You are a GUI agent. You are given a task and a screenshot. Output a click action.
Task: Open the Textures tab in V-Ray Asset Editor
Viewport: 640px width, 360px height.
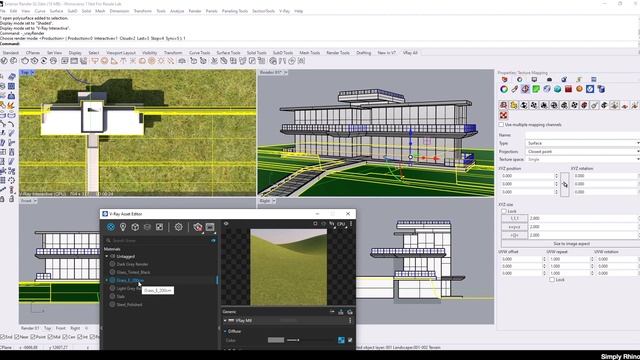pyautogui.click(x=159, y=227)
